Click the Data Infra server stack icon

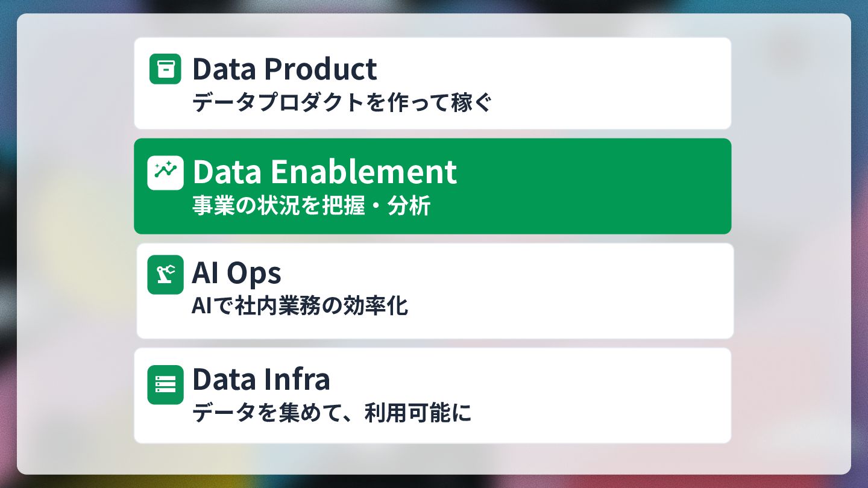pos(165,384)
